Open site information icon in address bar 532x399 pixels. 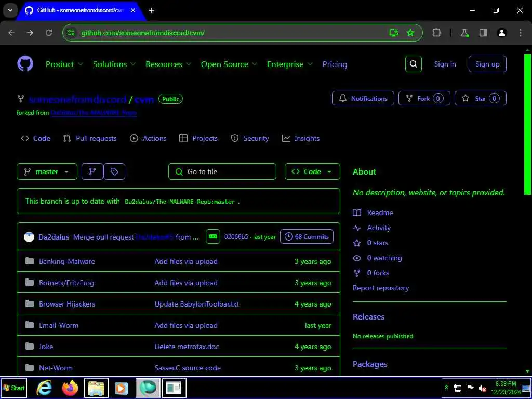point(71,33)
